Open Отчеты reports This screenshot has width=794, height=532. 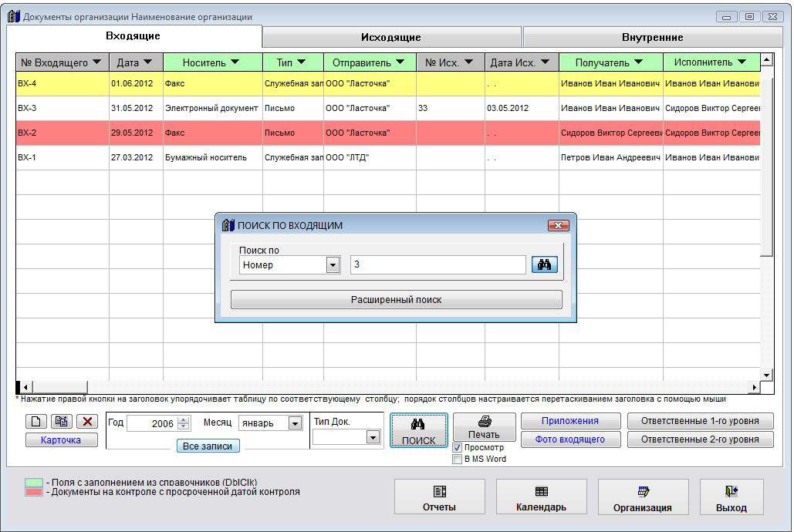(x=439, y=497)
